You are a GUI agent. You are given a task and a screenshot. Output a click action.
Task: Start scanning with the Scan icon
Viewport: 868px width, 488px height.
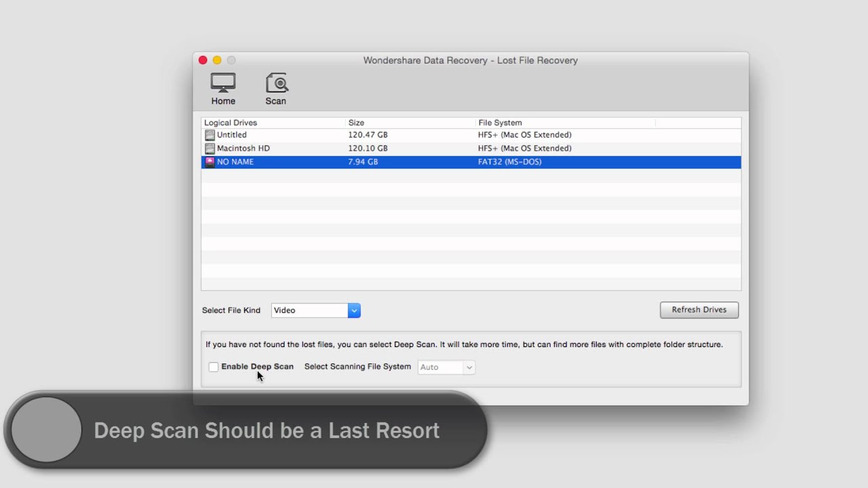click(276, 89)
